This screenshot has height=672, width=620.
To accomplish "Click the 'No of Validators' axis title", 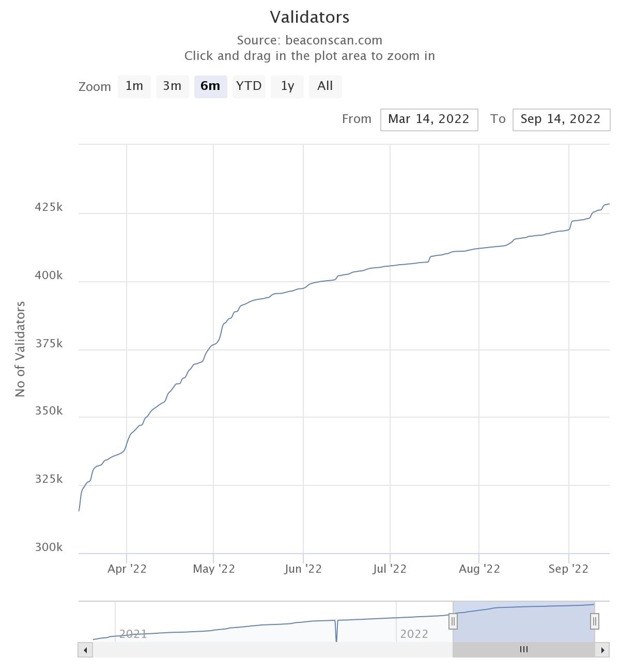I will click(20, 349).
